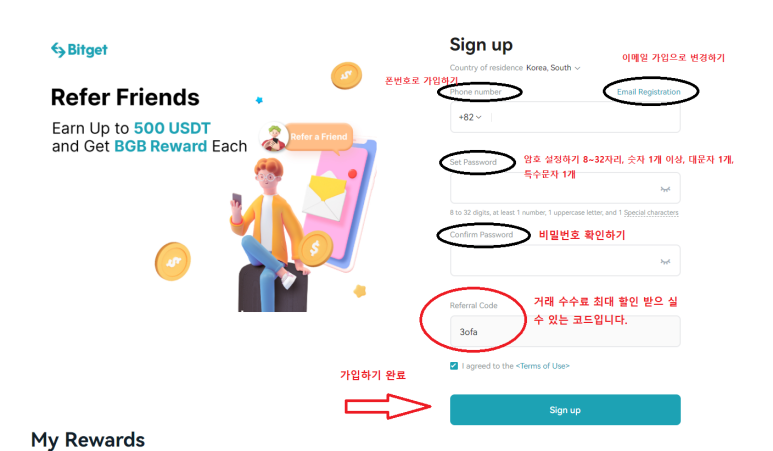This screenshot has width=773, height=451.
Task: Open the Special characters hint link
Action: (651, 212)
